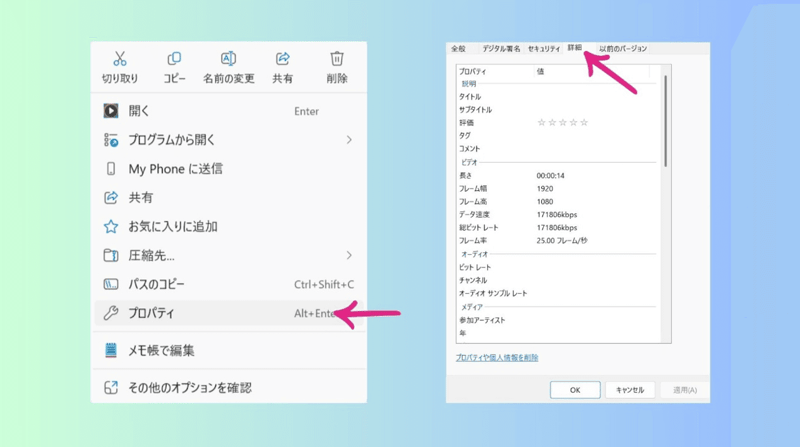Open Properties (プロパティ) from the context menu

tap(151, 314)
